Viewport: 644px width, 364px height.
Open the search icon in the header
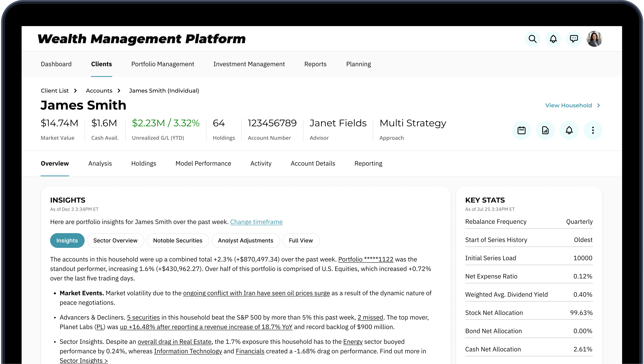tap(532, 39)
